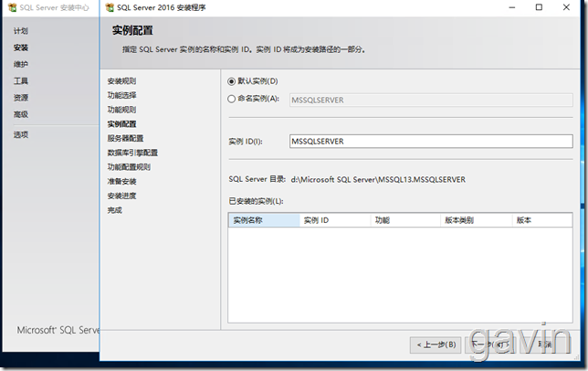Open 安装 in SQL Server 安装中心 sidebar

(x=21, y=48)
